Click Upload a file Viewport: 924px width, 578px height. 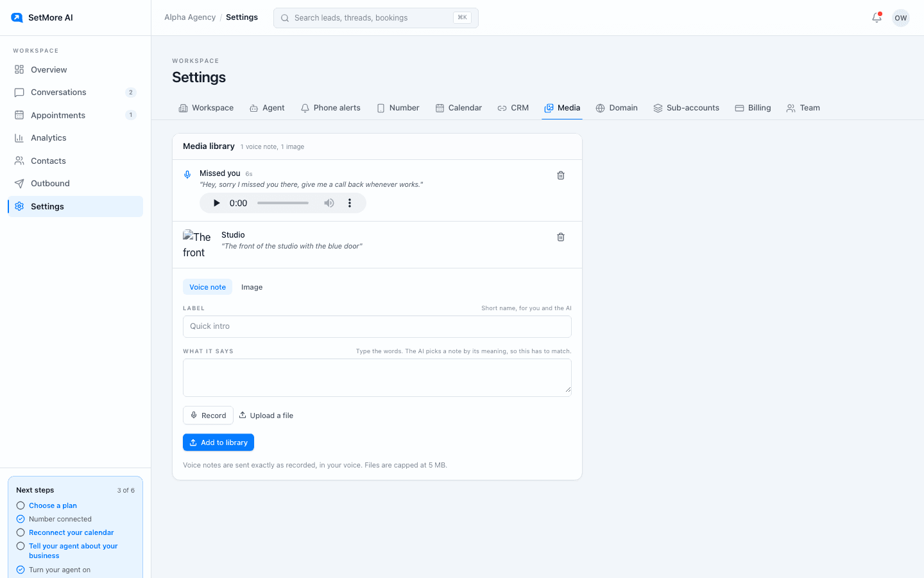coord(266,416)
